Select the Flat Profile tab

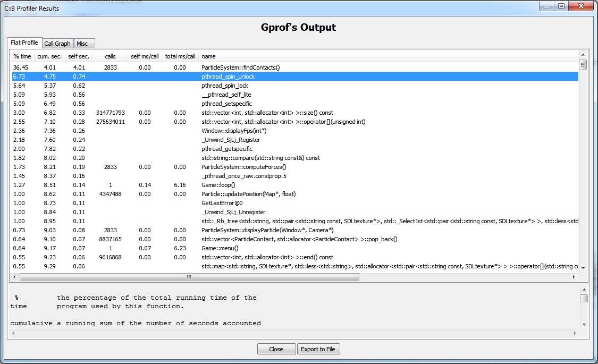[24, 43]
